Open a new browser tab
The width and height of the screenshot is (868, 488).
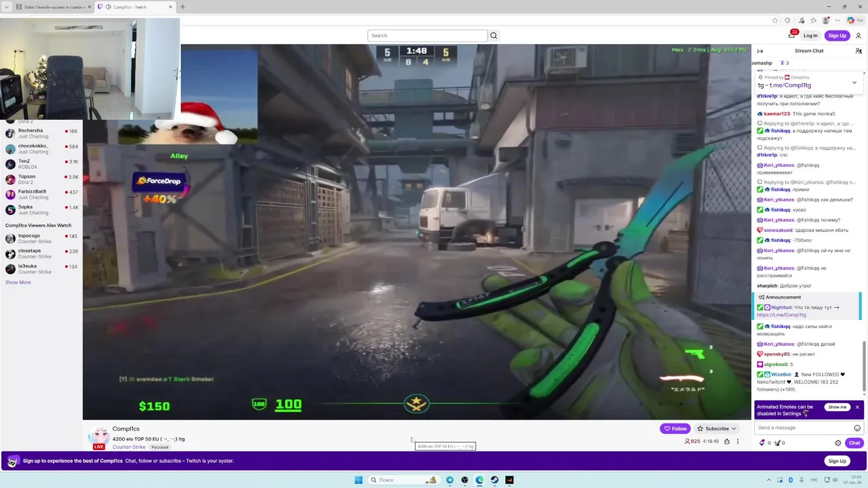(182, 7)
